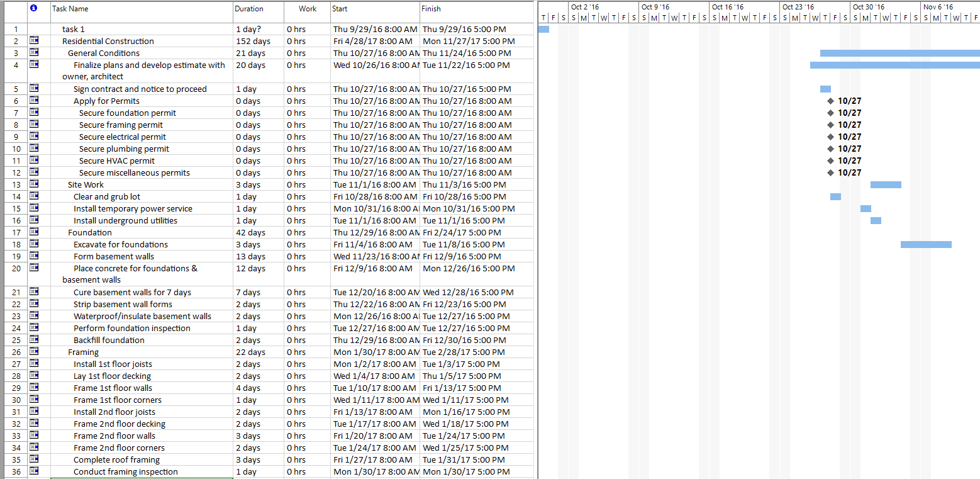This screenshot has height=479, width=980.
Task: Select the Framing summary task name
Action: (83, 352)
